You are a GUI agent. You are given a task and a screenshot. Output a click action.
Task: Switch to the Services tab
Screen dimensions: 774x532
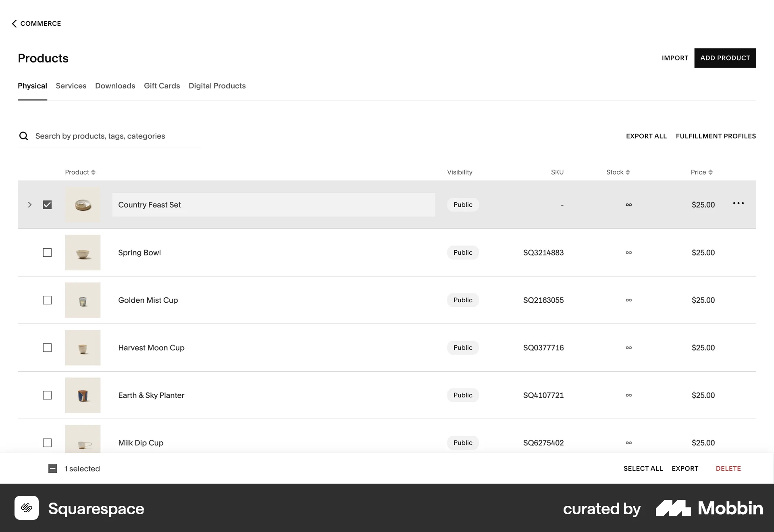coord(71,86)
